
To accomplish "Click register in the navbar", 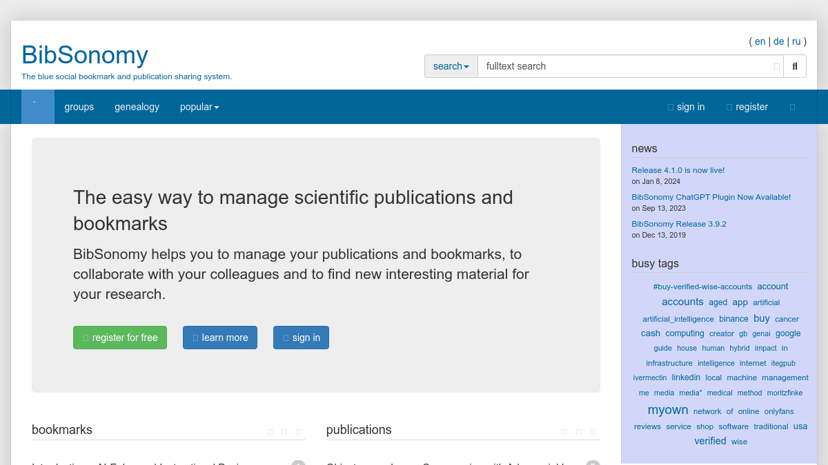I will [x=747, y=107].
